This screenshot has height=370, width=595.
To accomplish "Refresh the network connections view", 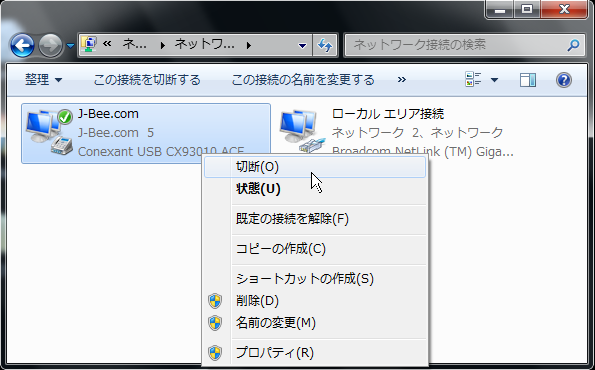I will click(x=325, y=46).
